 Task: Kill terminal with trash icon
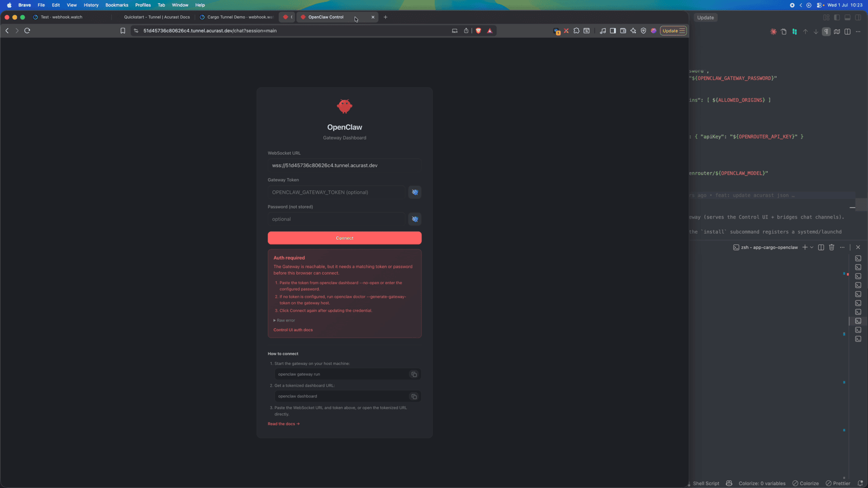point(831,247)
